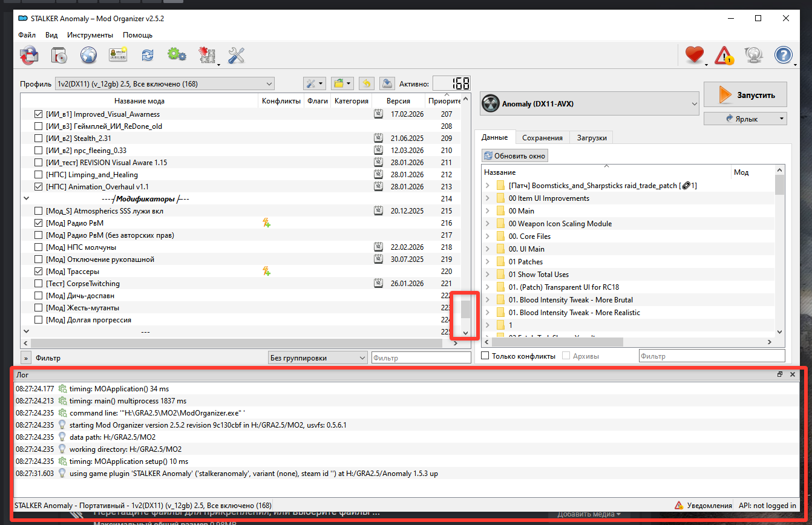This screenshot has width=812, height=525.
Task: Click the restore backup yellow arrow icon
Action: 365,83
